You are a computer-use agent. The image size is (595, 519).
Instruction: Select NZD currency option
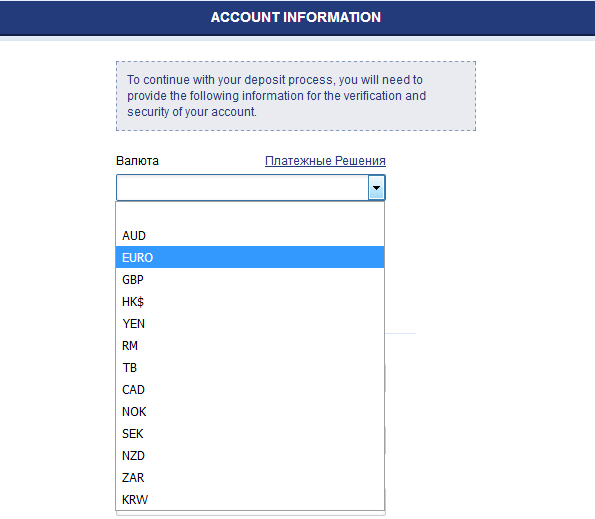(250, 455)
